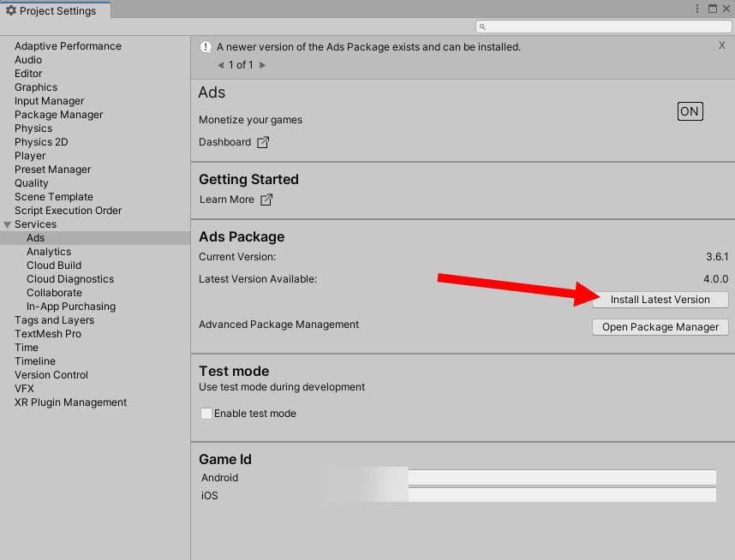735x560 pixels.
Task: Open Analytics service settings
Action: [x=49, y=252]
